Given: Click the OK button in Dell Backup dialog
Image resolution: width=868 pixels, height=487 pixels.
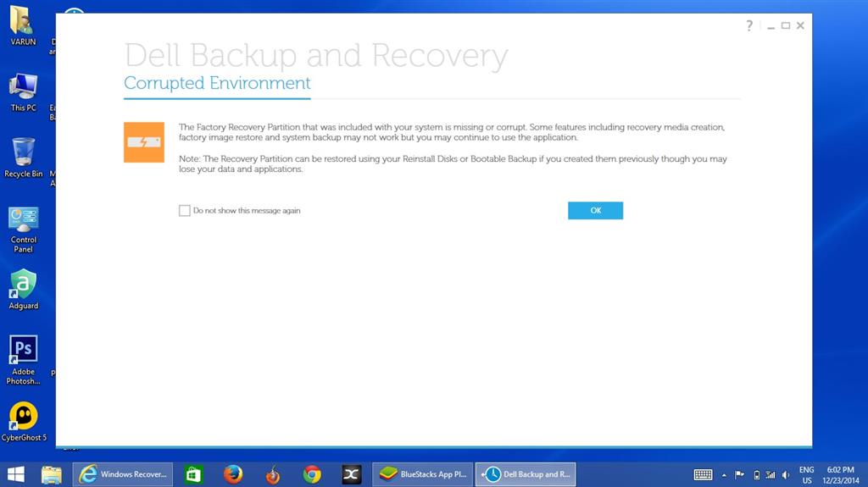Looking at the screenshot, I should tap(595, 210).
